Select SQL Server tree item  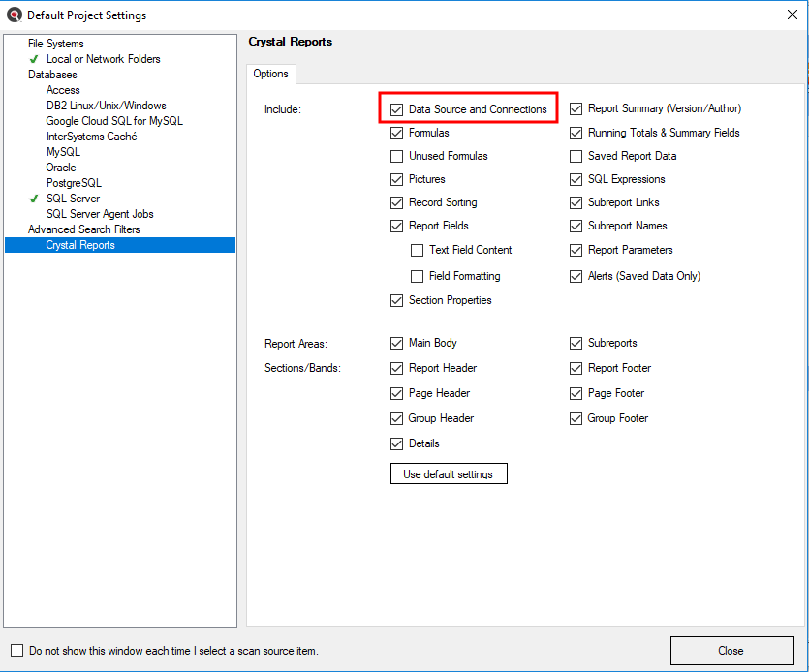(73, 199)
